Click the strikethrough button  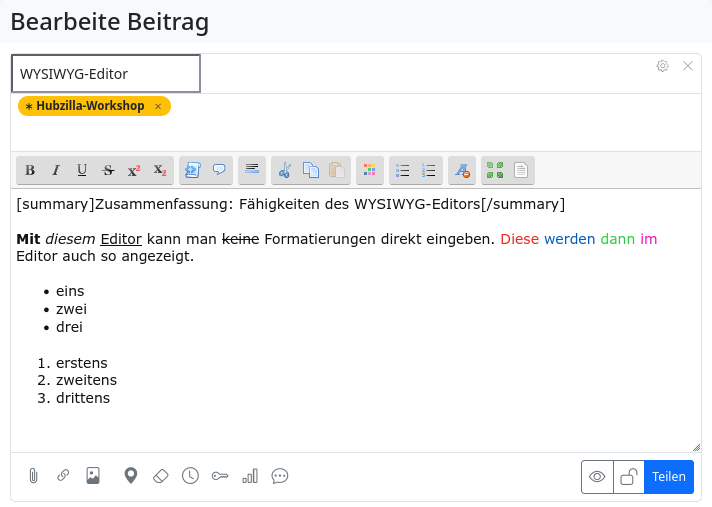[x=108, y=170]
